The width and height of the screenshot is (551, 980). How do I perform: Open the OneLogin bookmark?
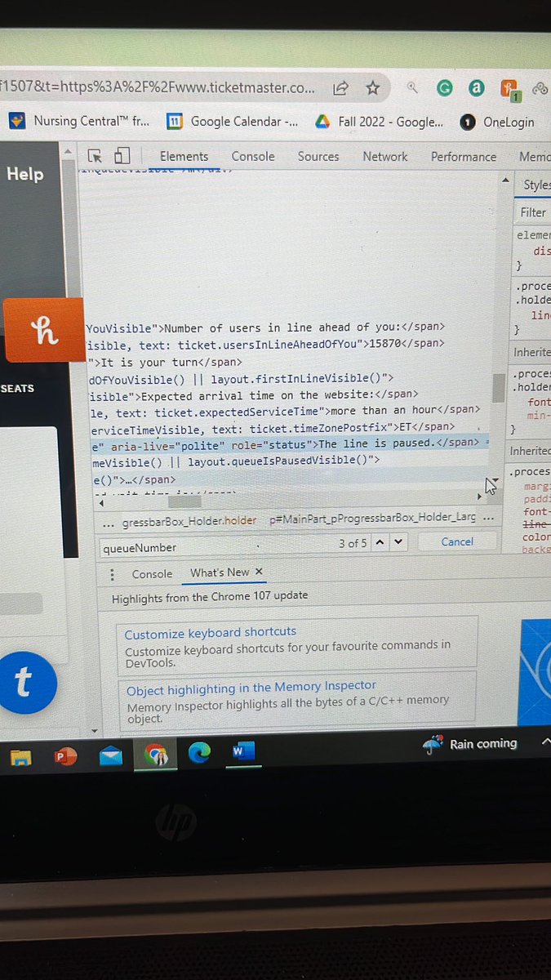tap(497, 122)
